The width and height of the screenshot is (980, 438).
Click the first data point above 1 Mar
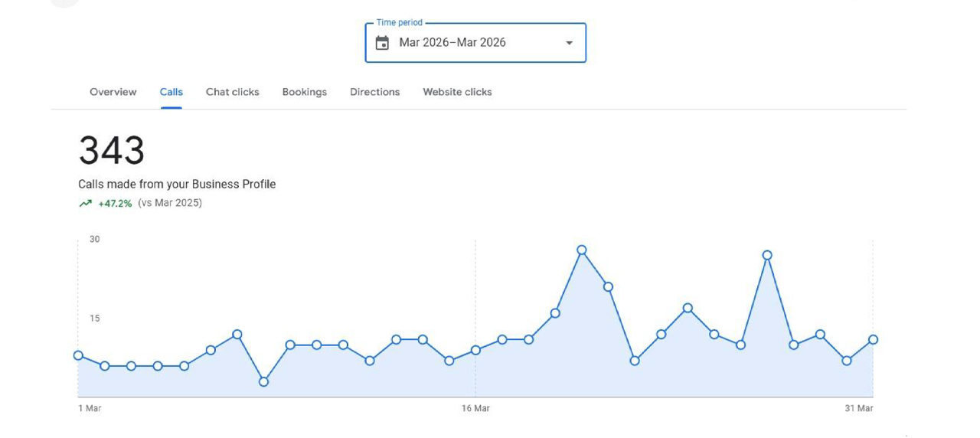(78, 355)
